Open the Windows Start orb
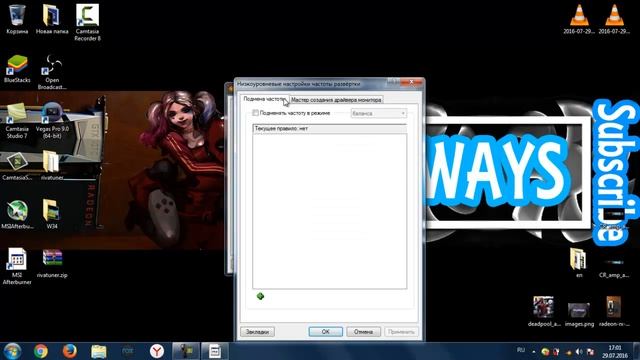This screenshot has height=360, width=640. 12,351
